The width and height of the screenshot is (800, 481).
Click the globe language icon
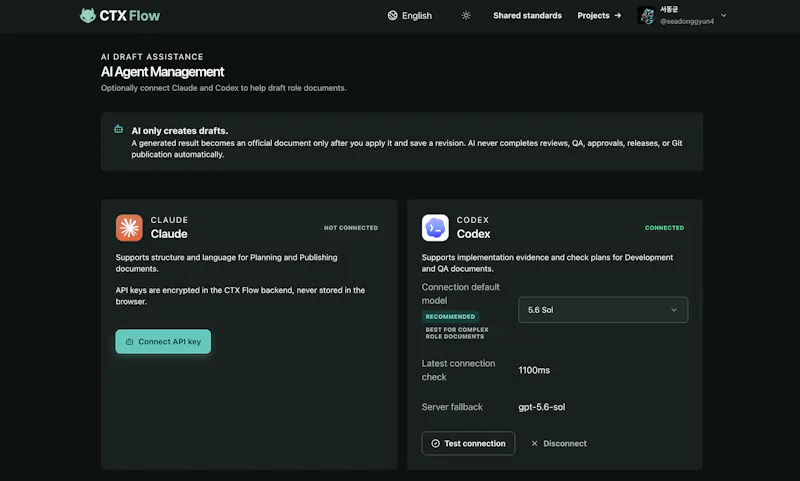[x=392, y=15]
